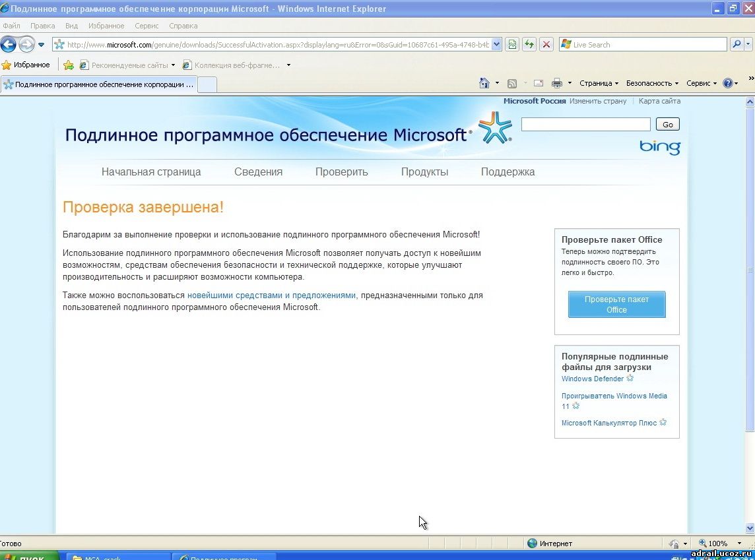Open the recent pages history dropdown arrow
755x560 pixels.
(42, 45)
